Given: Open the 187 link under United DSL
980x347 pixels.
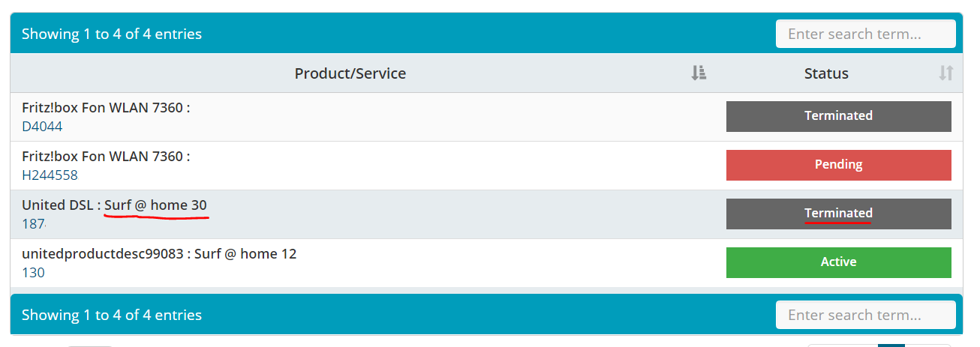Looking at the screenshot, I should [33, 224].
